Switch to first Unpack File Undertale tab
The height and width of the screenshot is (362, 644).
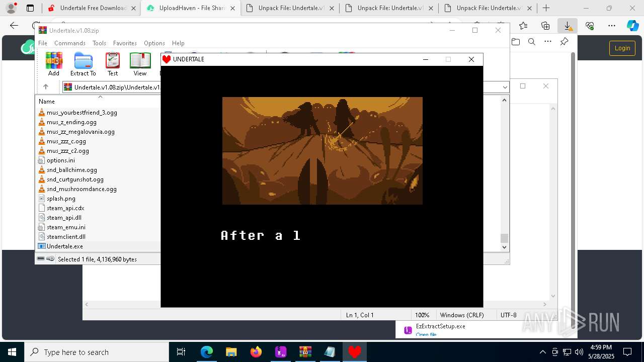289,8
